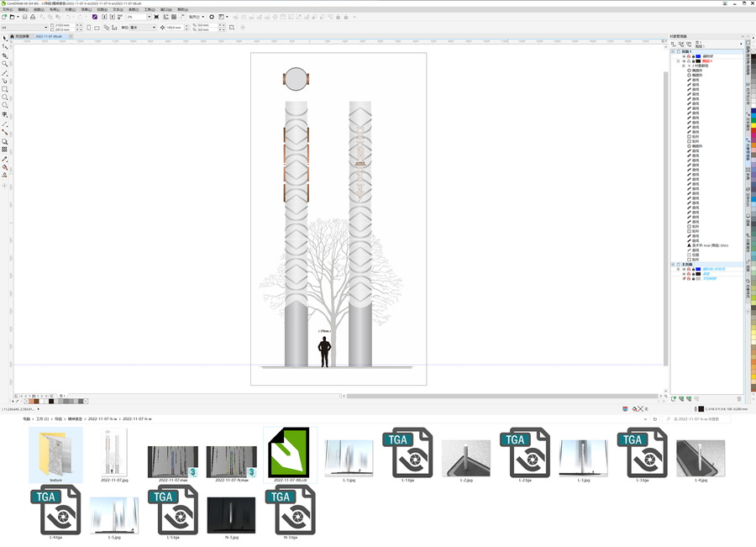
Task: Open zoom level dropdown
Action: [x=149, y=17]
